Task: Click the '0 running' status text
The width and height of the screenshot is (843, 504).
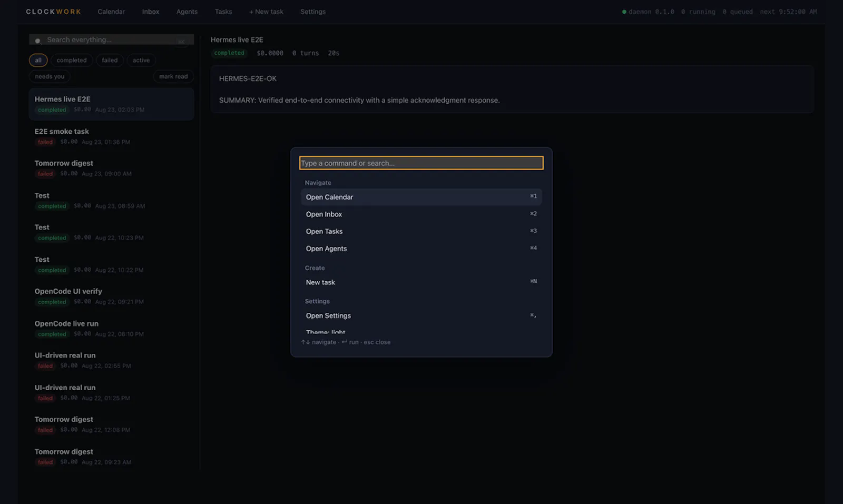Action: point(698,12)
